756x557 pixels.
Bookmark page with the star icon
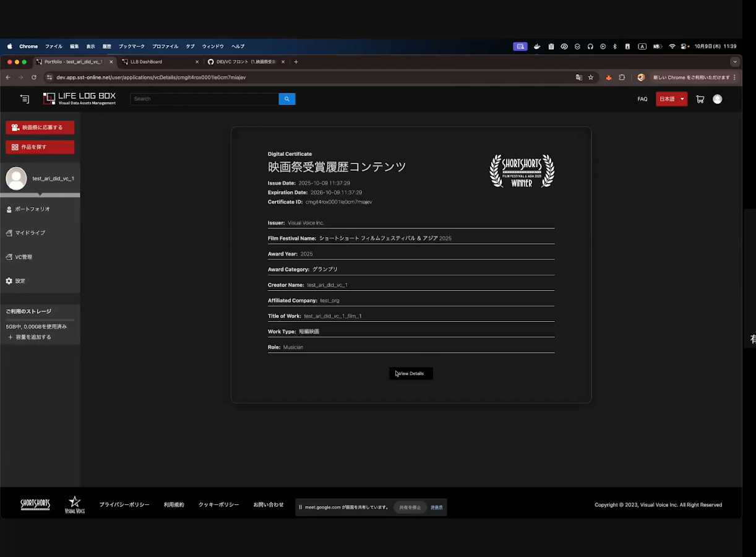pyautogui.click(x=591, y=77)
